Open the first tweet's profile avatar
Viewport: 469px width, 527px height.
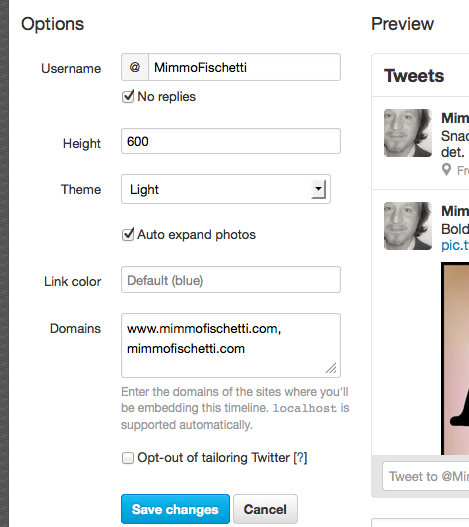coord(408,133)
